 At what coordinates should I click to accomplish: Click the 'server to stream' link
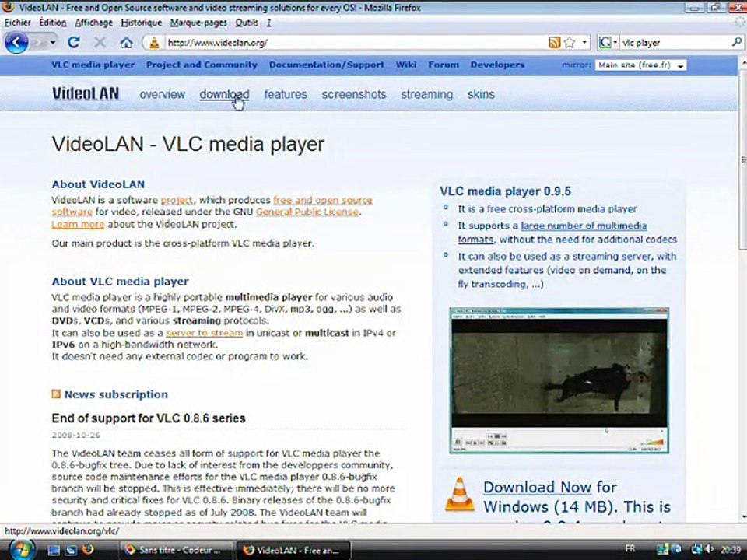coord(204,333)
